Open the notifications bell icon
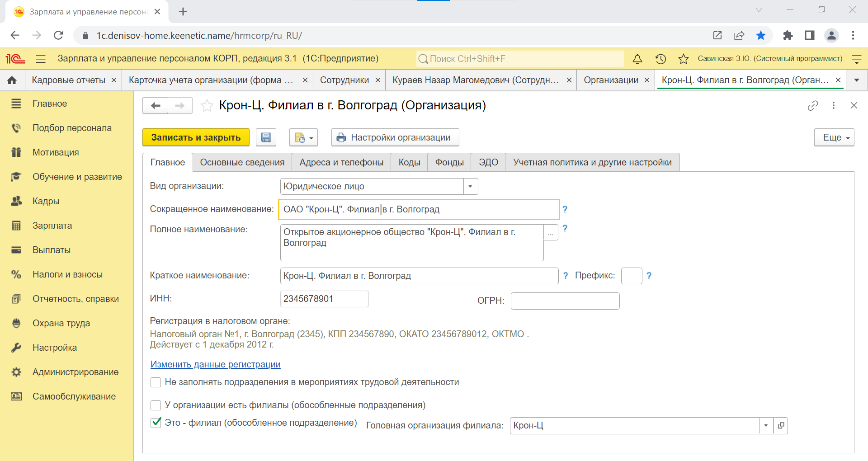The width and height of the screenshot is (868, 461). click(x=637, y=59)
